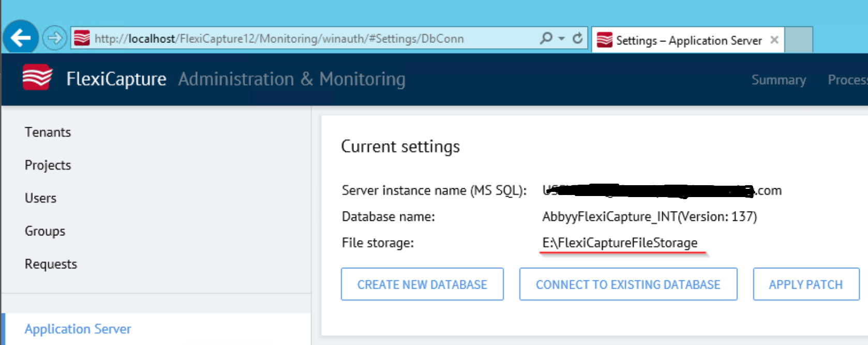This screenshot has width=868, height=345.
Task: Click the E:\FlexiCaptureFileStorage path text
Action: point(620,243)
